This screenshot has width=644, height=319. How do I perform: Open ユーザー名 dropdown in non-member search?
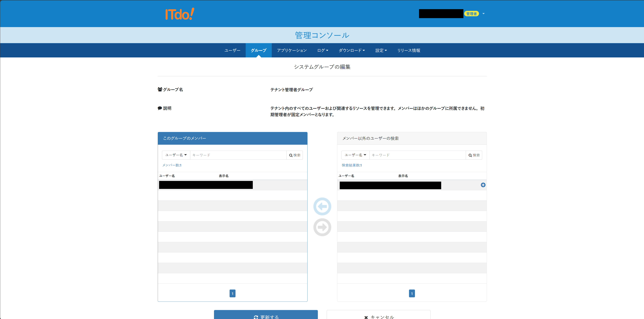pos(355,155)
